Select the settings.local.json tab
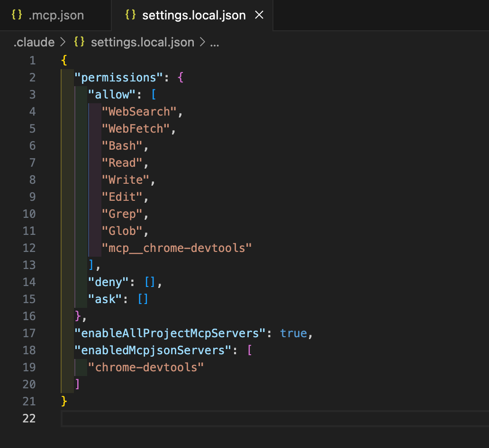This screenshot has height=448, width=489. (193, 15)
